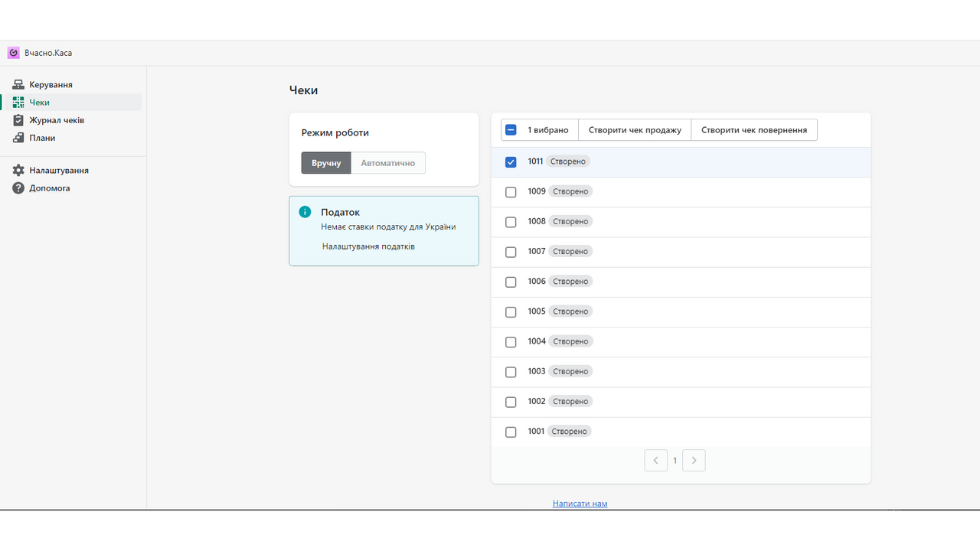Switch work mode to Автоматично

pos(388,163)
